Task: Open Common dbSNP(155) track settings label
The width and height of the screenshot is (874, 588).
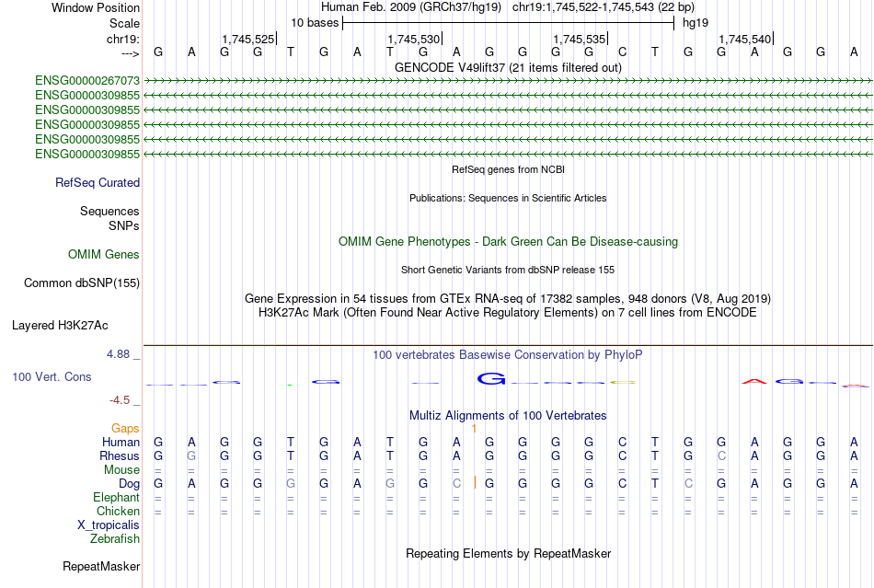Action: click(82, 283)
